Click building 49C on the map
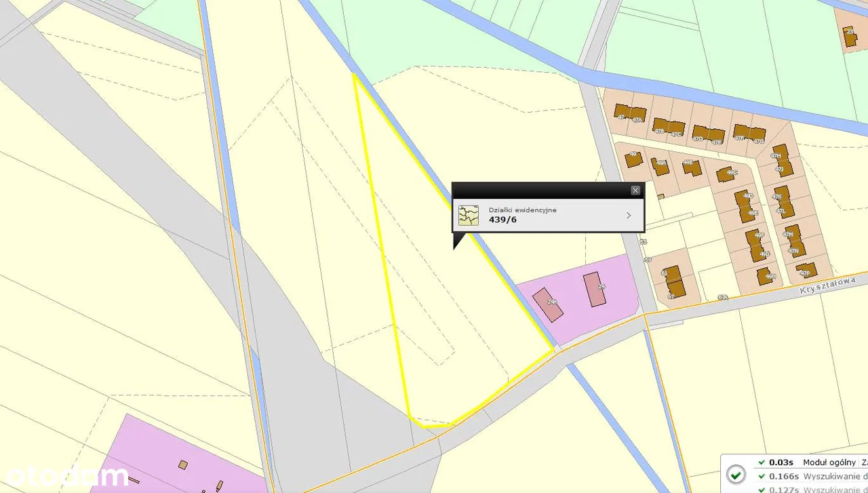 [x=724, y=174]
